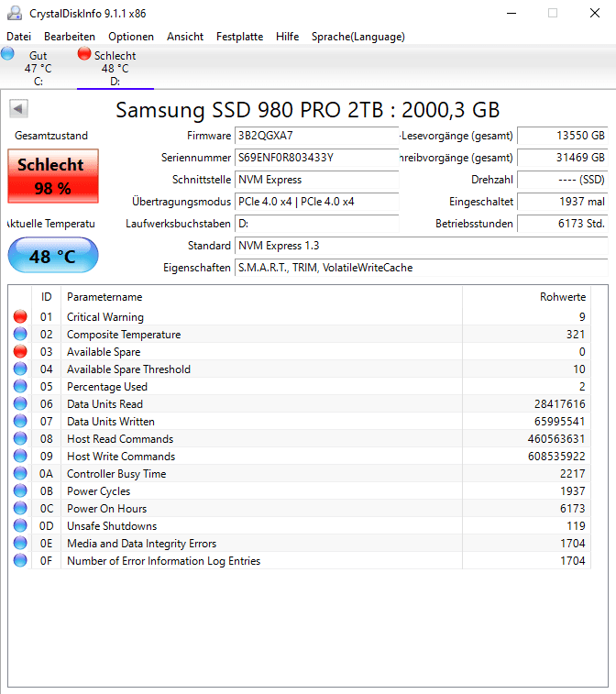Click the red indicator next to Available Spare
This screenshot has height=694, width=616.
20,351
